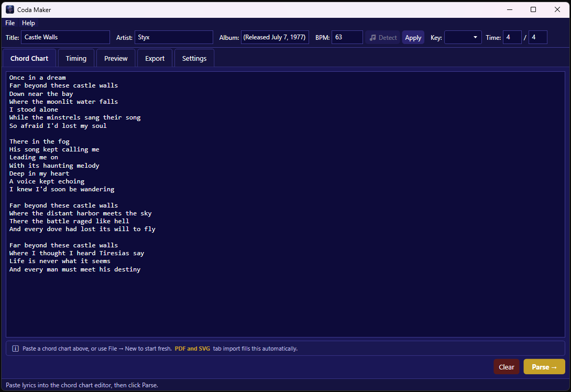
Task: Click the line "Where the moonlit water falls"
Action: point(64,102)
